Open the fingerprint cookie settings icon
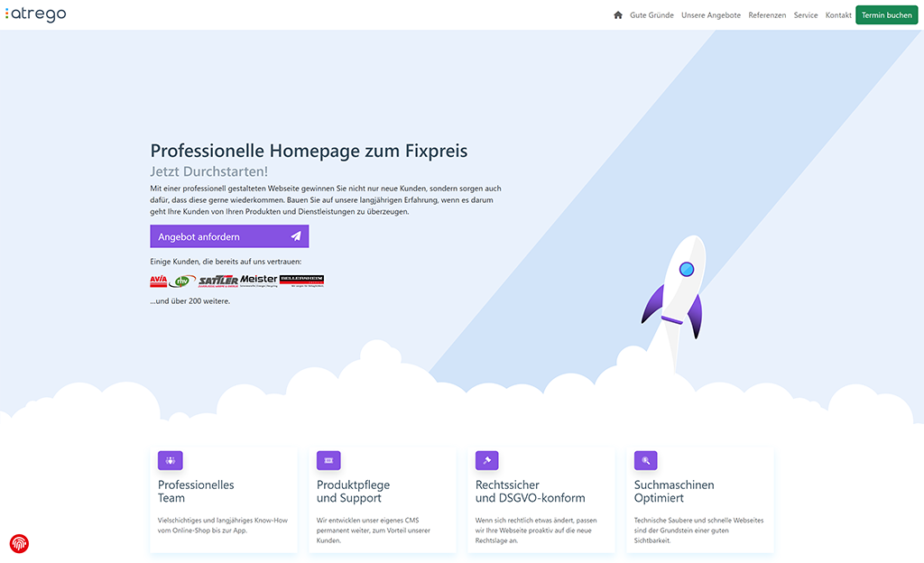This screenshot has width=924, height=563. click(19, 543)
